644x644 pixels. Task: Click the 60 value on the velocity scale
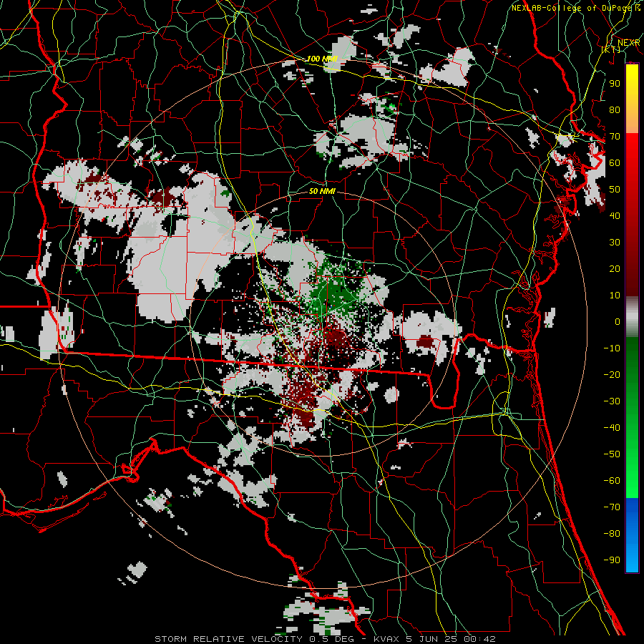point(615,163)
